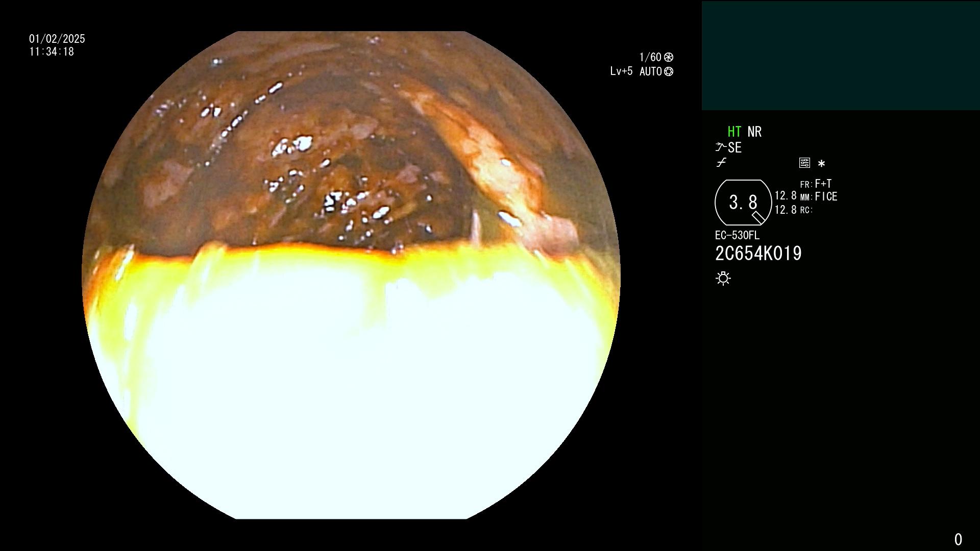The image size is (980, 551).
Task: Click the iris icon beside AUTO
Action: 669,71
